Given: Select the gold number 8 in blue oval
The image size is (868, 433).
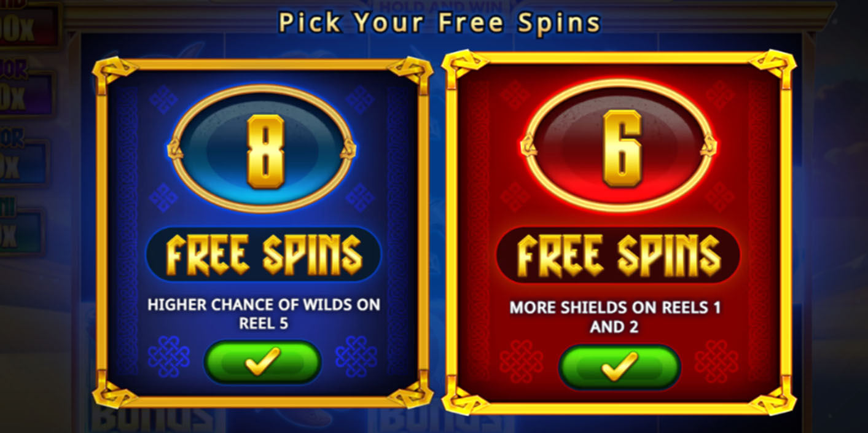Looking at the screenshot, I should pos(266,150).
